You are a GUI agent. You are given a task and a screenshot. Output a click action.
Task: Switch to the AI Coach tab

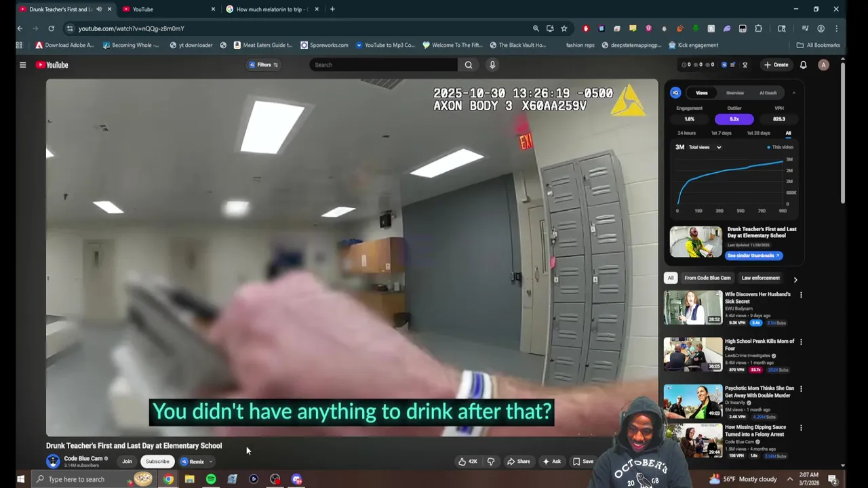(768, 93)
